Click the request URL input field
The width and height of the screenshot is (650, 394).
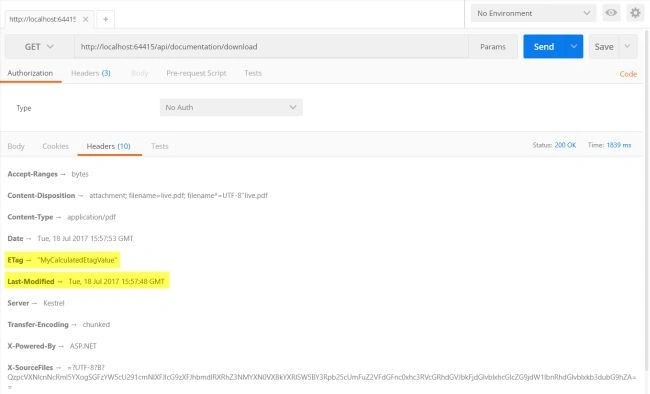(272, 47)
